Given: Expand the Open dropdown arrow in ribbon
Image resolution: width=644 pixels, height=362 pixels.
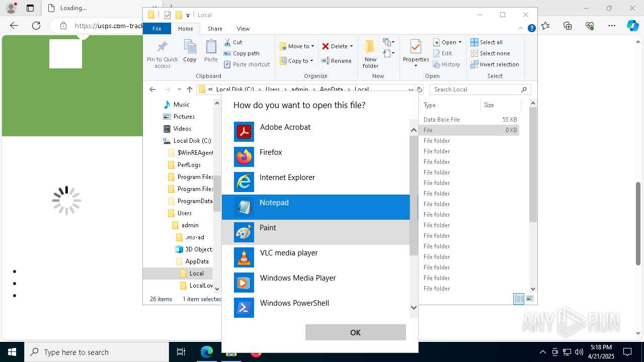Looking at the screenshot, I should (460, 42).
